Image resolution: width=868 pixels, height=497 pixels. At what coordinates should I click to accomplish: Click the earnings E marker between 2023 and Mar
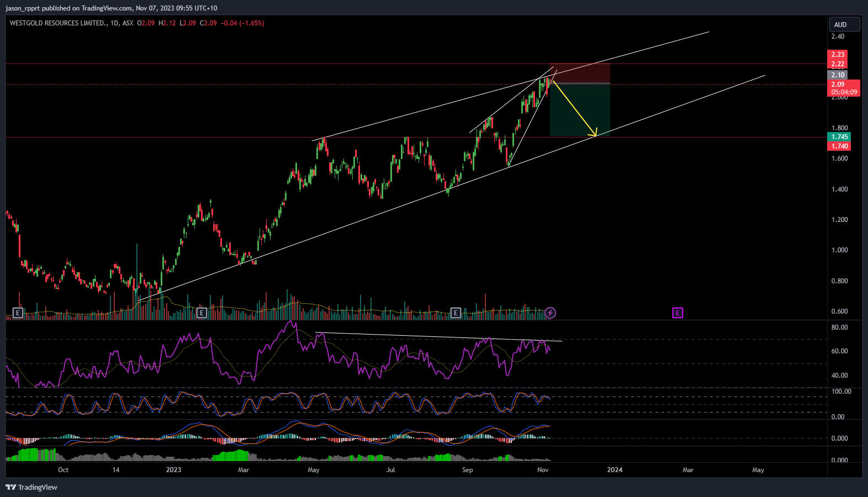(202, 313)
